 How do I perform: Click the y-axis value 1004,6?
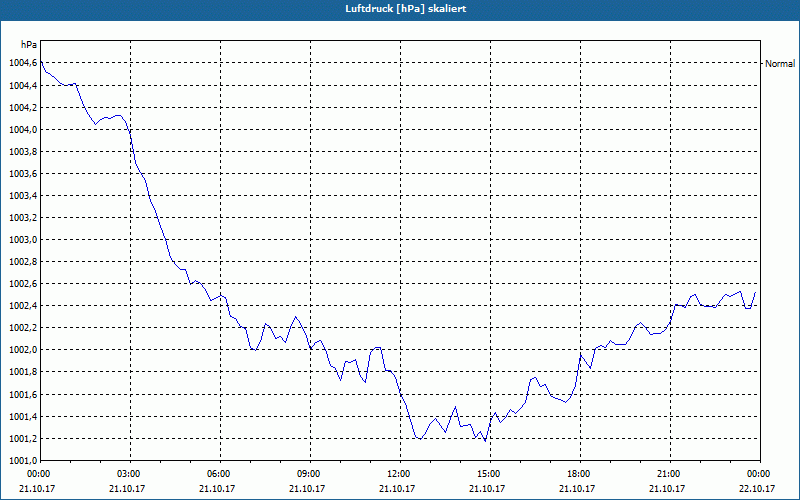pyautogui.click(x=23, y=63)
